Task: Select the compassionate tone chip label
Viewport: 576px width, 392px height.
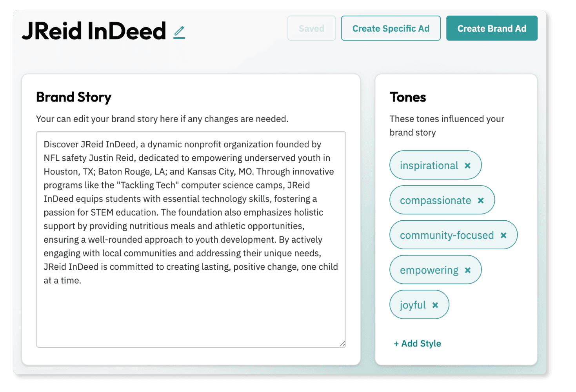Action: pyautogui.click(x=435, y=200)
